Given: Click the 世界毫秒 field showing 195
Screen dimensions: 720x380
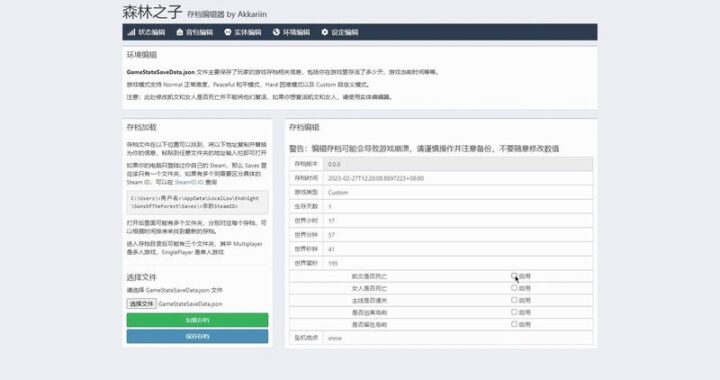Looking at the screenshot, I should (458, 263).
